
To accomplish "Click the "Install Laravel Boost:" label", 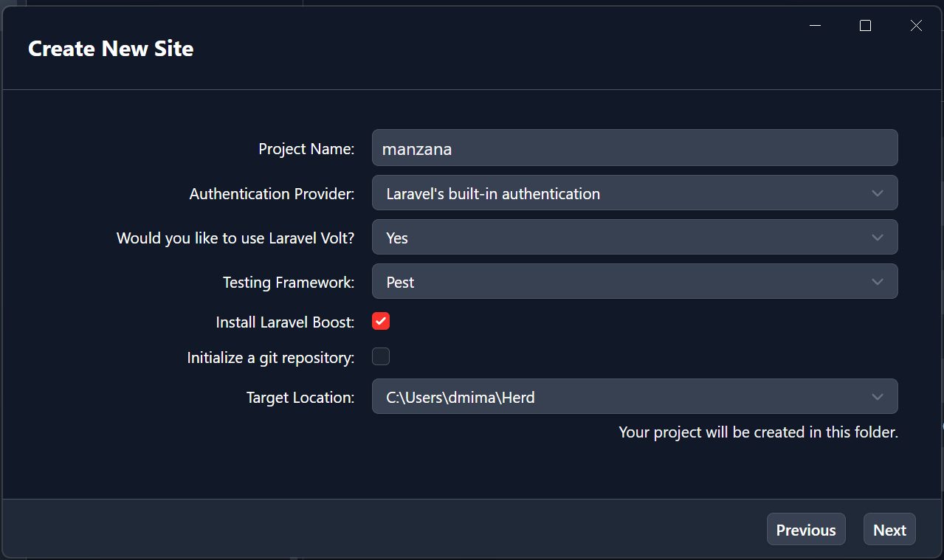I will pyautogui.click(x=285, y=322).
